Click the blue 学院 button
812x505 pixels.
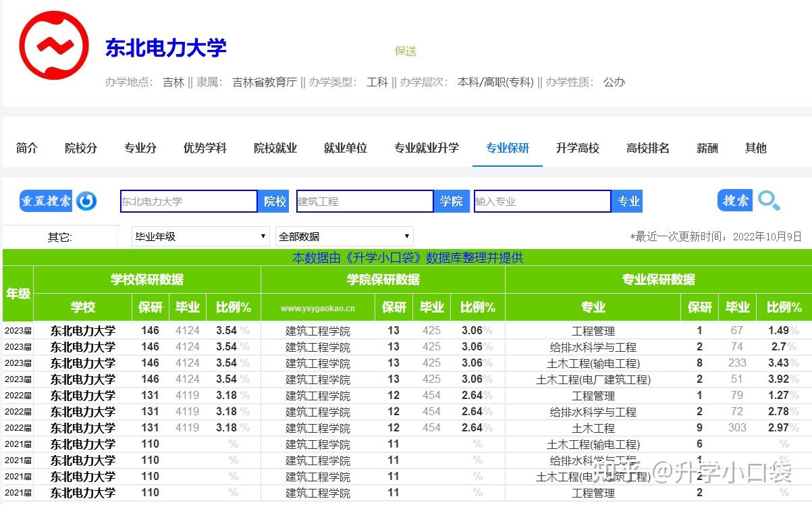point(451,201)
